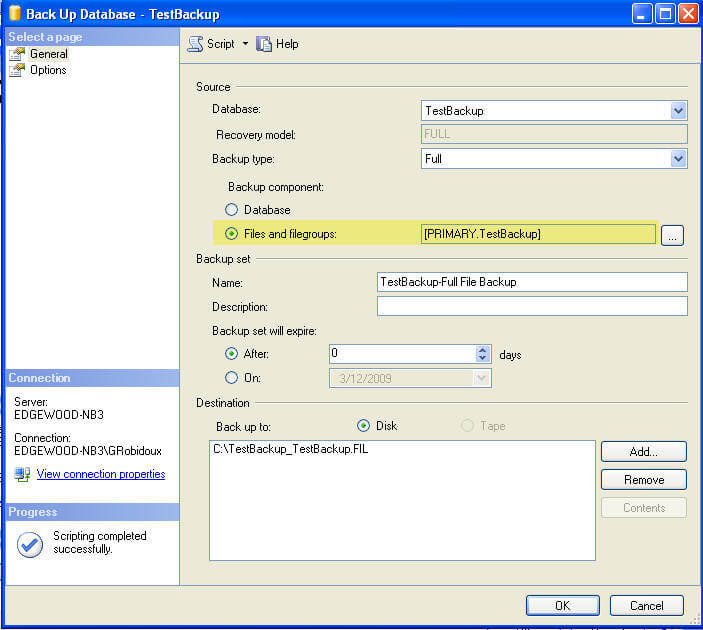Expand the Database dropdown list
Image resolution: width=703 pixels, height=630 pixels.
(x=678, y=111)
